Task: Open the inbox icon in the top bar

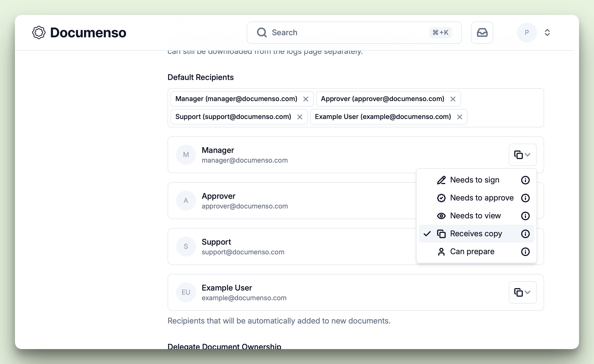Action: coord(482,32)
